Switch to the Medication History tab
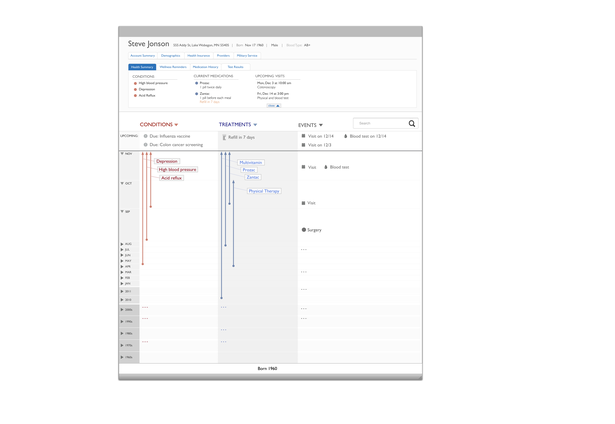Image resolution: width=615 pixels, height=424 pixels. pyautogui.click(x=206, y=67)
